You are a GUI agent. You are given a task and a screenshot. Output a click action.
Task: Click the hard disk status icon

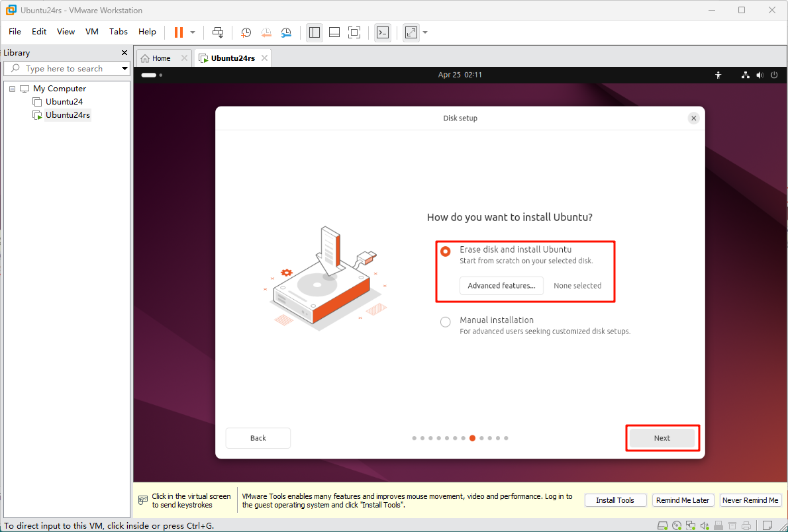pos(663,525)
